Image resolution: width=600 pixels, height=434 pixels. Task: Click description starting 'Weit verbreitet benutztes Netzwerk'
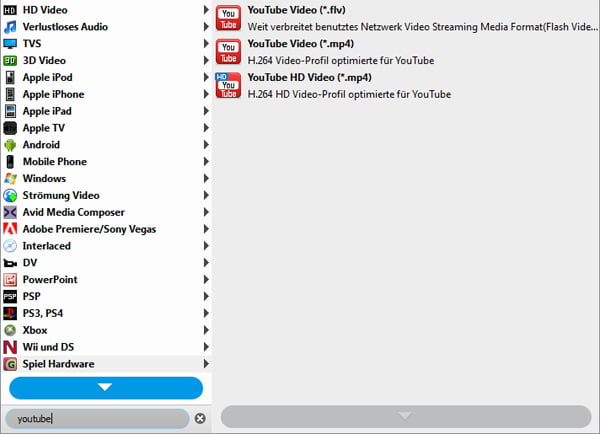pyautogui.click(x=422, y=27)
